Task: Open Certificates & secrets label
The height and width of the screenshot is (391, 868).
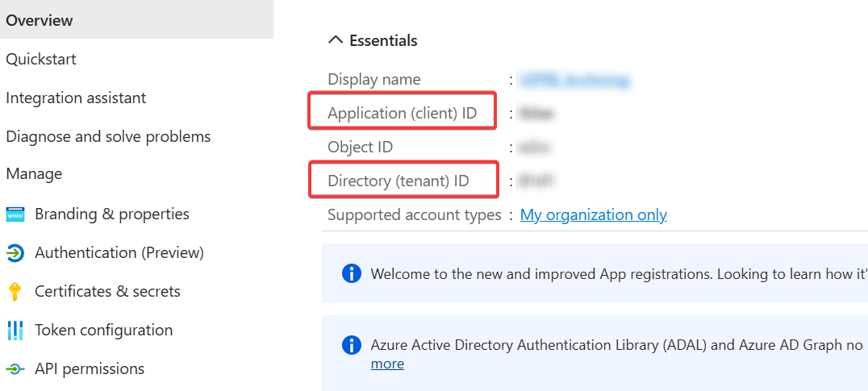Action: [107, 291]
